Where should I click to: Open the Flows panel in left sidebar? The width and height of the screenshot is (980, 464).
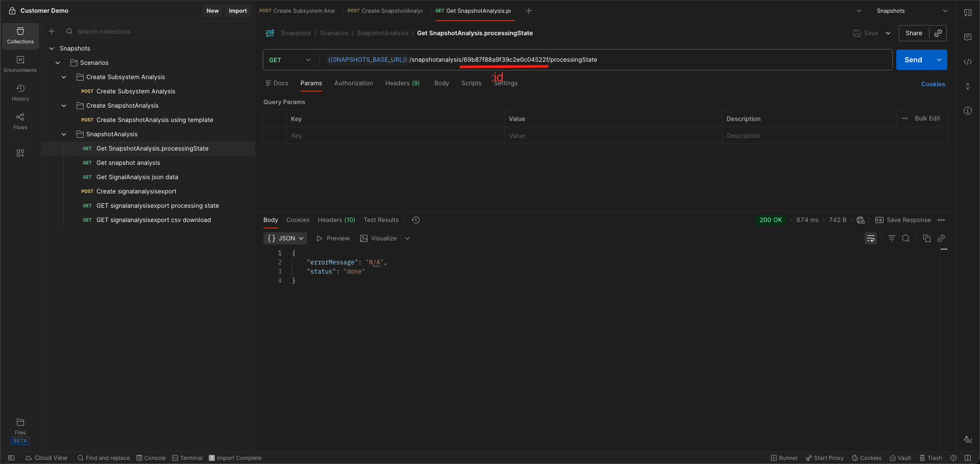point(20,121)
